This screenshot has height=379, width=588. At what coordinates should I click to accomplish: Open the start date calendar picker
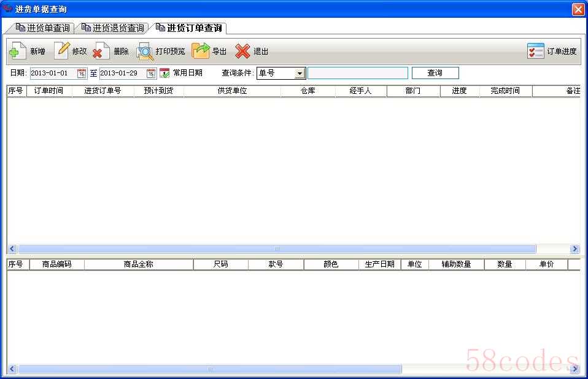tap(82, 73)
